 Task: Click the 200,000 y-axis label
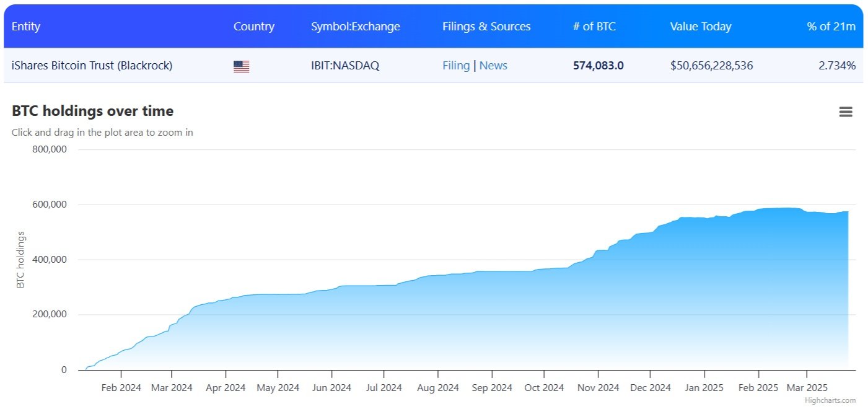click(x=49, y=315)
